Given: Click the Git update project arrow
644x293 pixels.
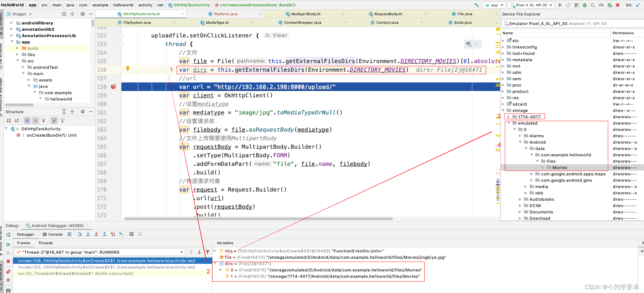Looking at the screenshot, I should point(638,5).
